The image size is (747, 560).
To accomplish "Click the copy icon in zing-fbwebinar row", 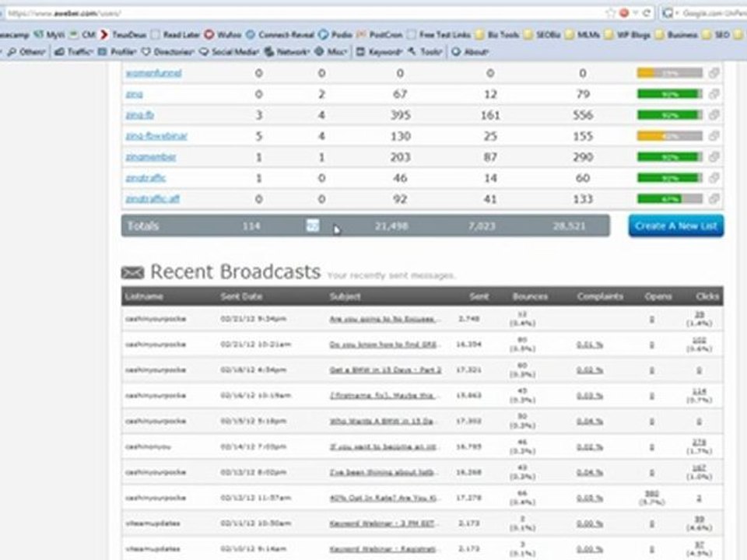I will [714, 135].
